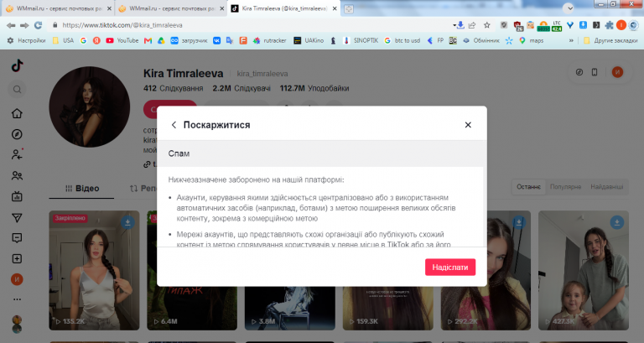Open the browser extensions puzzle icon

(609, 25)
